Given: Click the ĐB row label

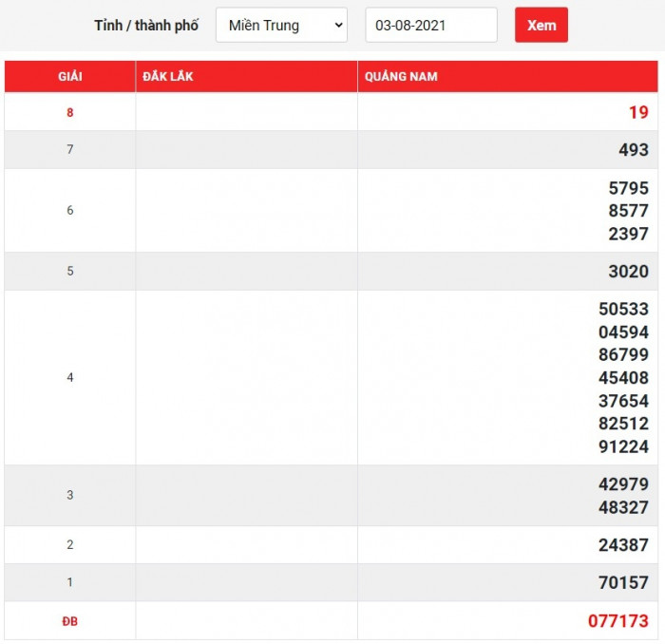Looking at the screenshot, I should [69, 621].
